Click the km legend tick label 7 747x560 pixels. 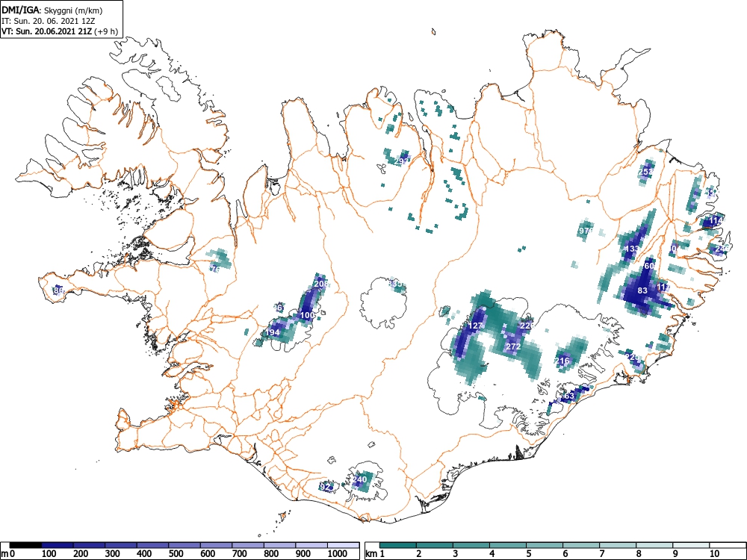pyautogui.click(x=601, y=553)
